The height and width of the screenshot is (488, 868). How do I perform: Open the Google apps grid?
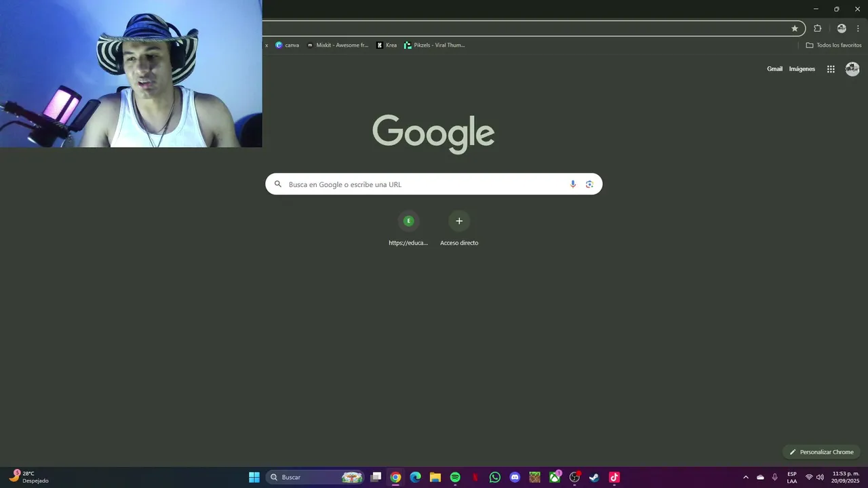[831, 69]
